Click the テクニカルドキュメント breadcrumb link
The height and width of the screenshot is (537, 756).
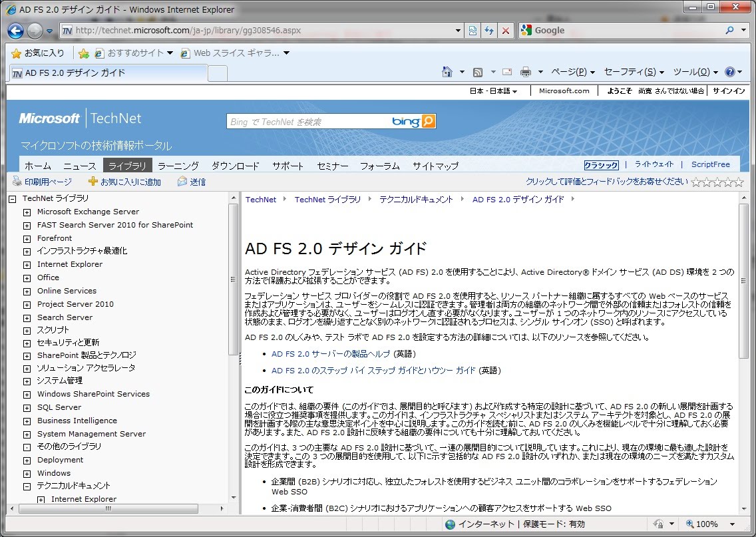pos(416,200)
